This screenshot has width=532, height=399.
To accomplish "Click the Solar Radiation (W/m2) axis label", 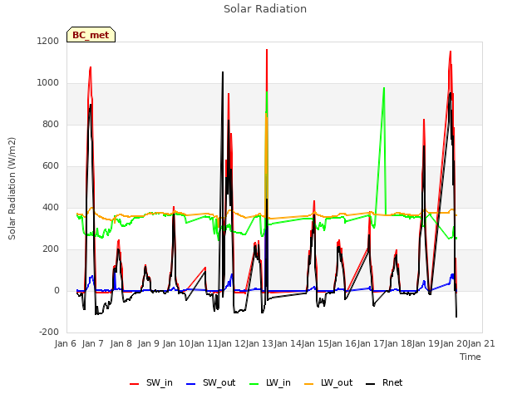I will [12, 189].
